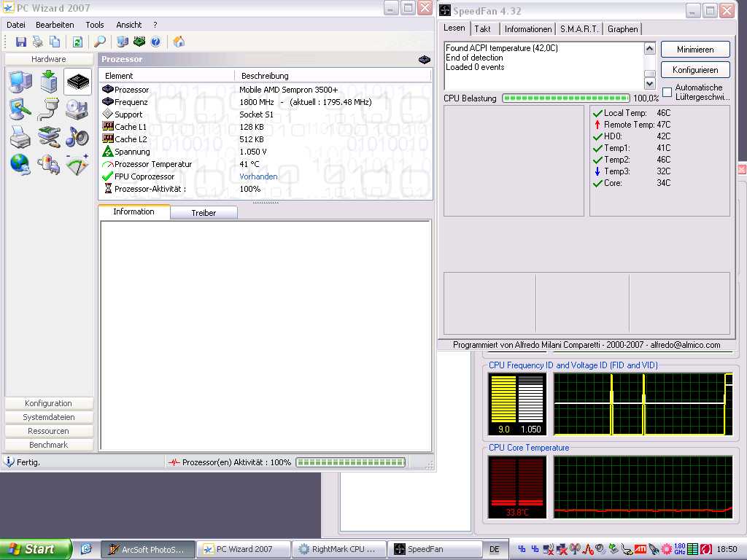Select the Spannung row
This screenshot has width=747, height=560.
coord(265,152)
